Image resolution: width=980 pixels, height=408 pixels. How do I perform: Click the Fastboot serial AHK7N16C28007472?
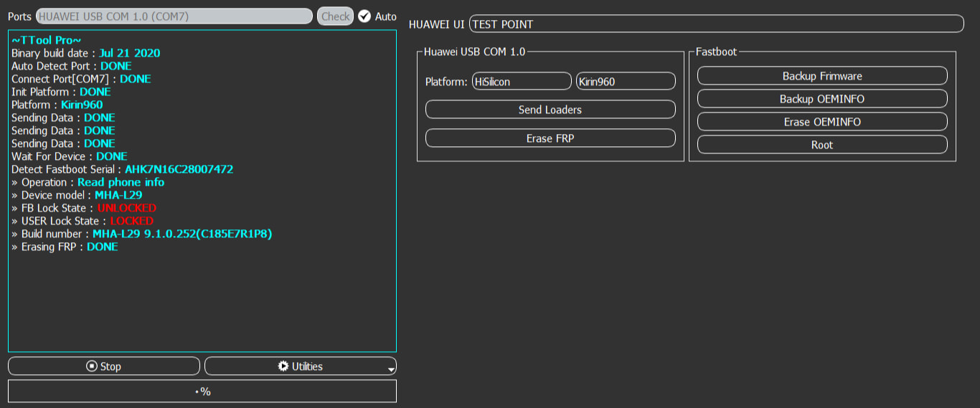179,169
